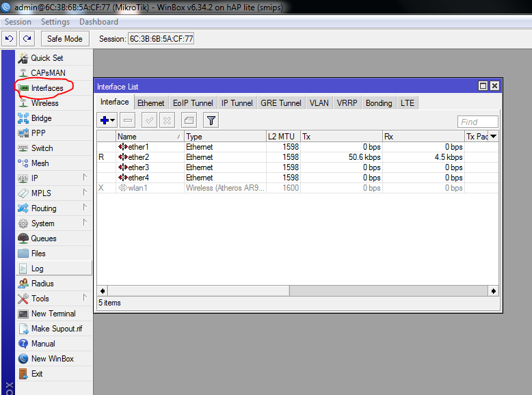Sort by the Name column header
Image resolution: width=532 pixels, height=395 pixels.
tap(150, 136)
